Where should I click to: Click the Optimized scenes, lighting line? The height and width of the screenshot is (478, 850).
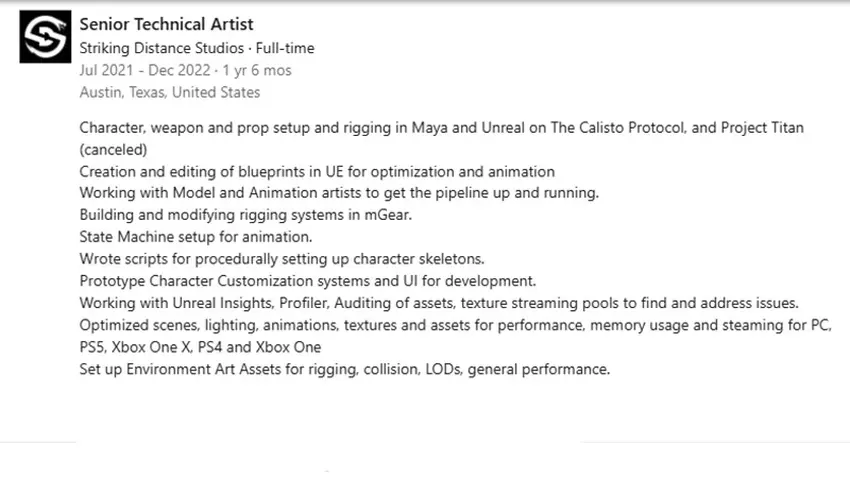(455, 325)
